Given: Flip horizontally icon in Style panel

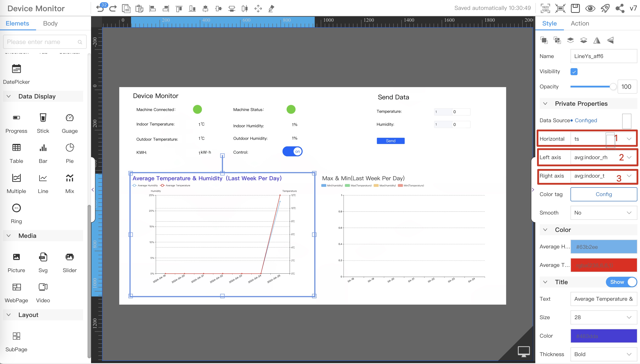Looking at the screenshot, I should [597, 40].
